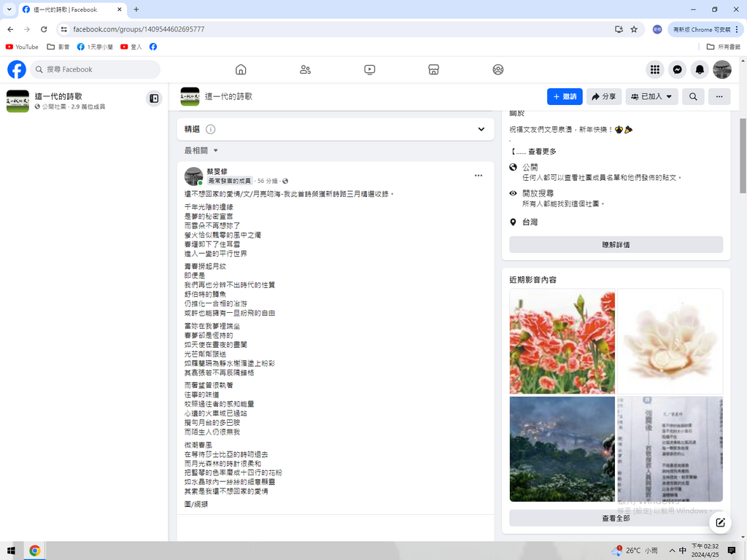Expand the 已加入 joined dropdown

coord(651,96)
